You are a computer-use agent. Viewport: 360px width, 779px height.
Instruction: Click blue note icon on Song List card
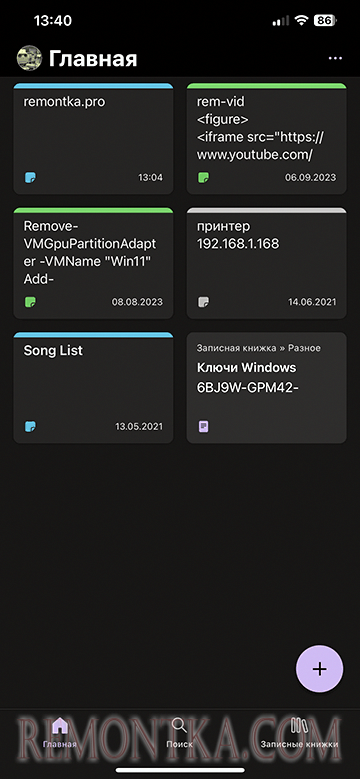pos(30,426)
